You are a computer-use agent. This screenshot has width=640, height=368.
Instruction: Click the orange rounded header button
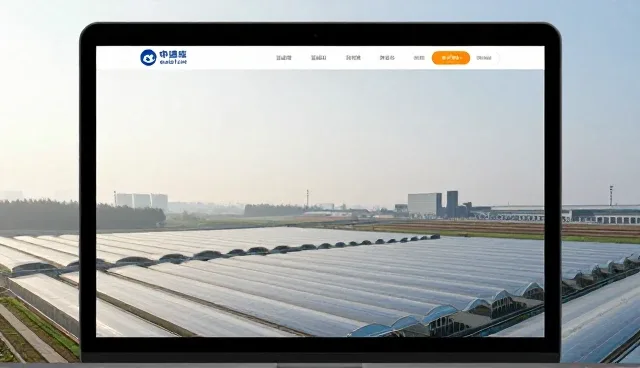click(x=451, y=58)
